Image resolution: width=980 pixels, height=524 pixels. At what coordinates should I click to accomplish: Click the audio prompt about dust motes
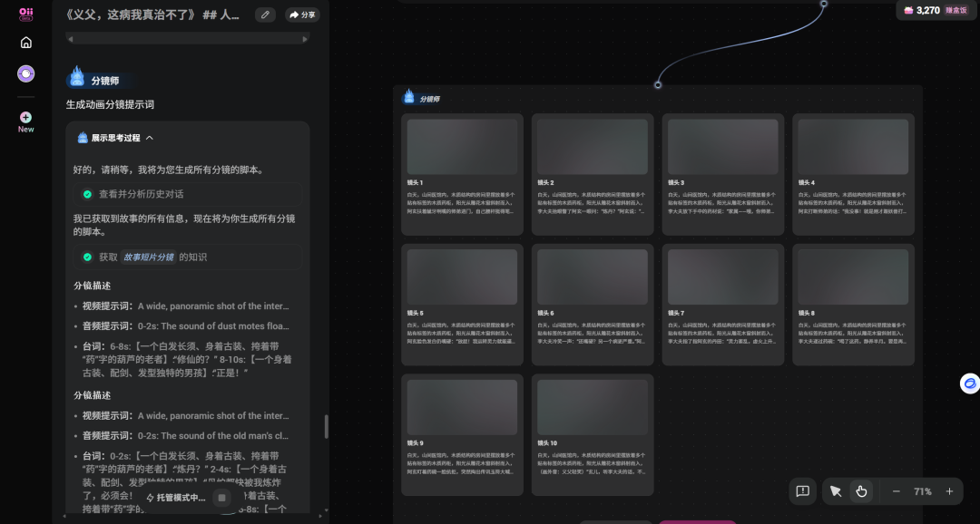click(x=186, y=326)
